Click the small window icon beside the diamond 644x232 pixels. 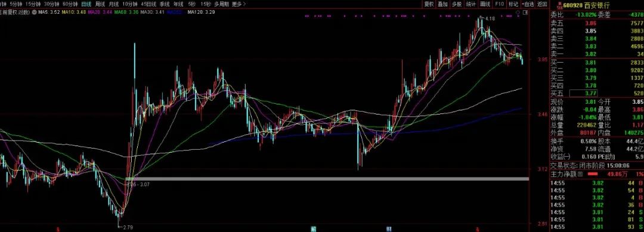coord(525,13)
